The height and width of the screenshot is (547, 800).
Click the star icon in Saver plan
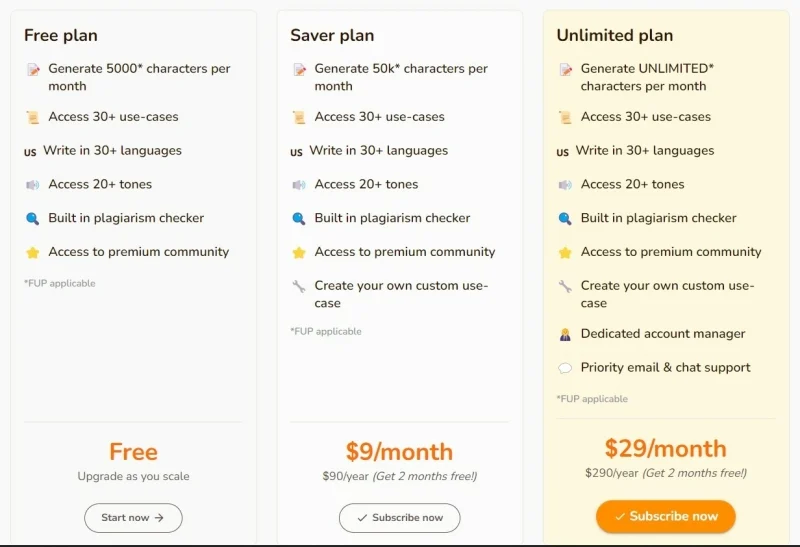click(299, 253)
